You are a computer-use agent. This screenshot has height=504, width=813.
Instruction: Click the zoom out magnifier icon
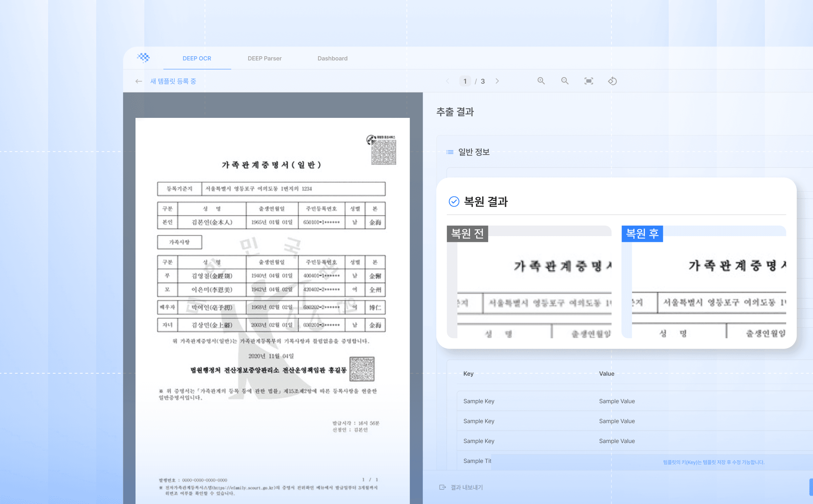click(565, 81)
